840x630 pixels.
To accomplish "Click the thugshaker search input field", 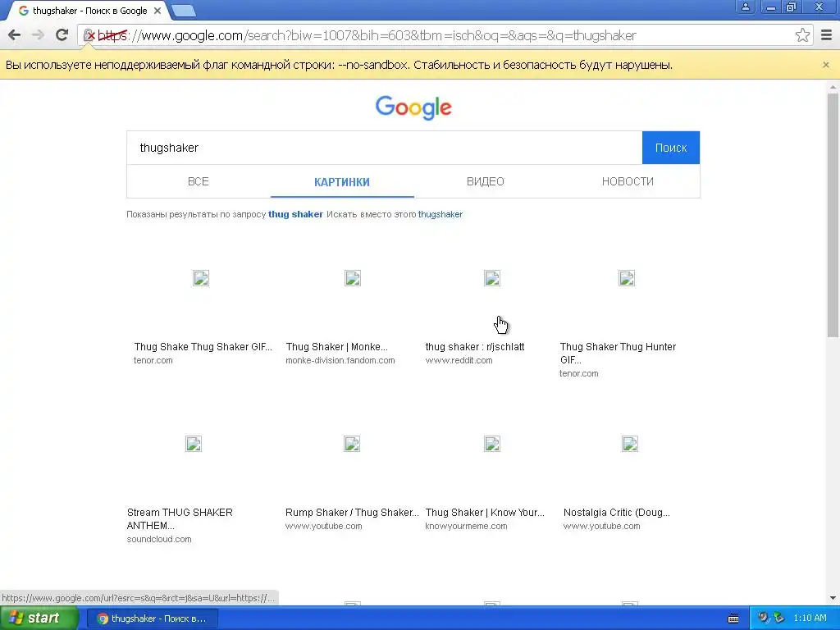I will click(384, 148).
